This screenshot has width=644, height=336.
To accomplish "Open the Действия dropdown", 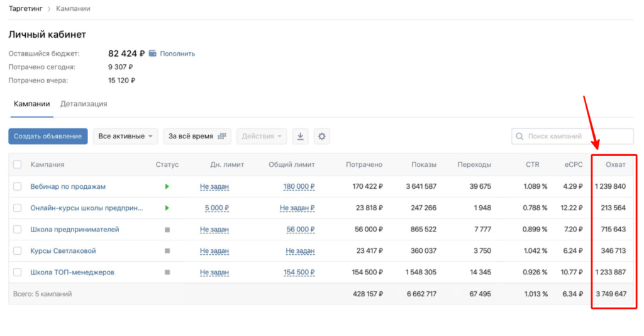I will click(x=262, y=137).
